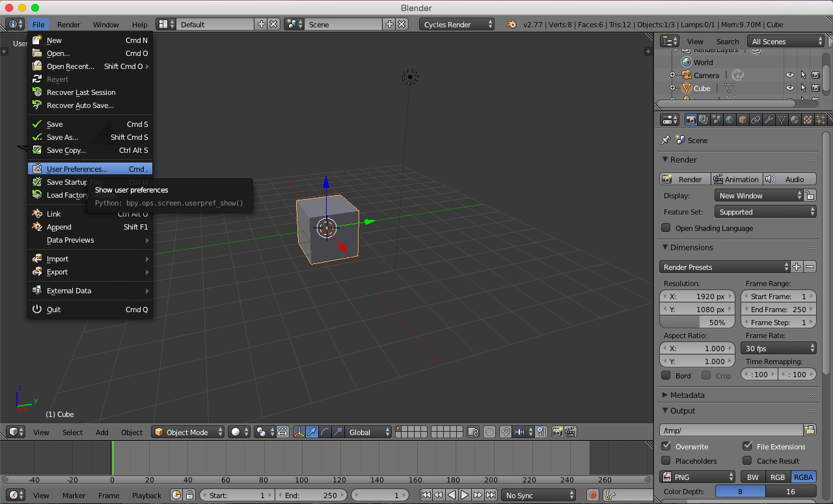This screenshot has width=833, height=504.
Task: Choose User Preferences from File menu
Action: click(90, 169)
